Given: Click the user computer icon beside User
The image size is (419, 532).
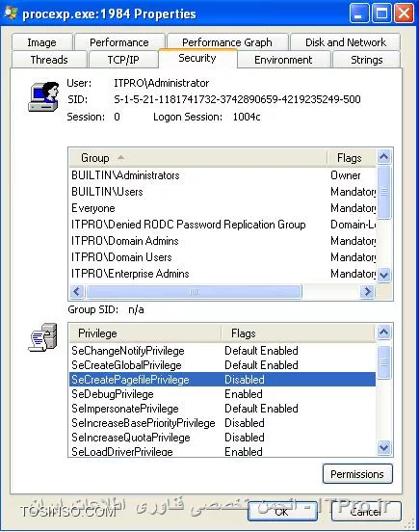Looking at the screenshot, I should [43, 96].
